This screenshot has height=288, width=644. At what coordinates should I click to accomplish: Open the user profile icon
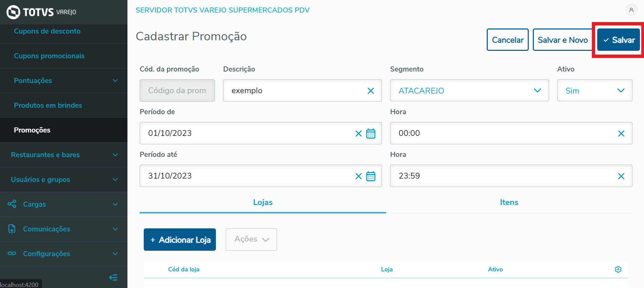point(631,10)
